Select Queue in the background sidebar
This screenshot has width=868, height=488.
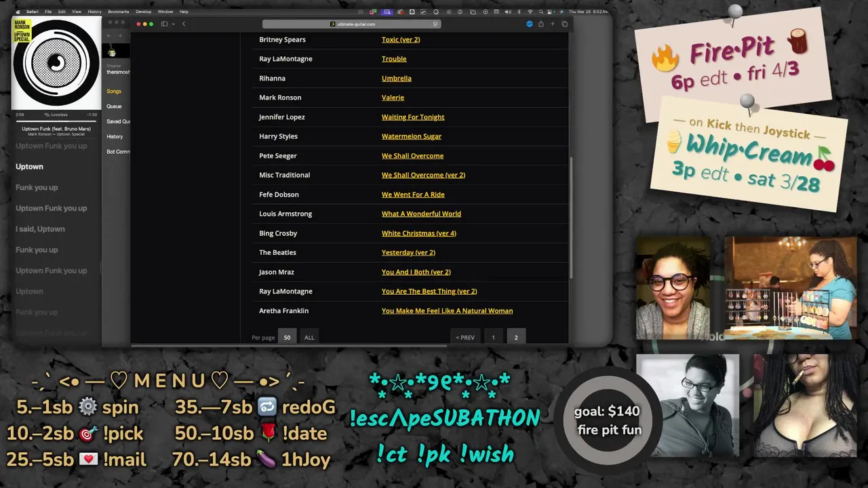(114, 106)
